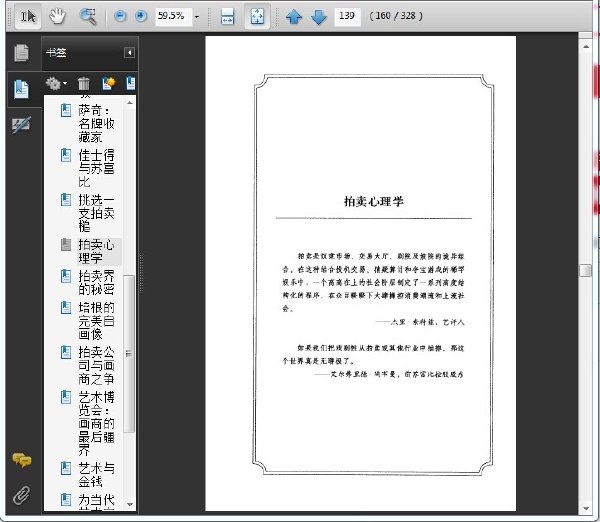The height and width of the screenshot is (522, 600).
Task: Fit page to window width
Action: tap(227, 16)
